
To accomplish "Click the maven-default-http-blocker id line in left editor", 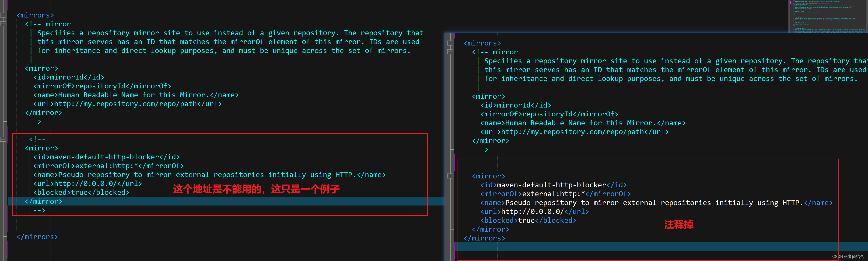I will (x=106, y=157).
